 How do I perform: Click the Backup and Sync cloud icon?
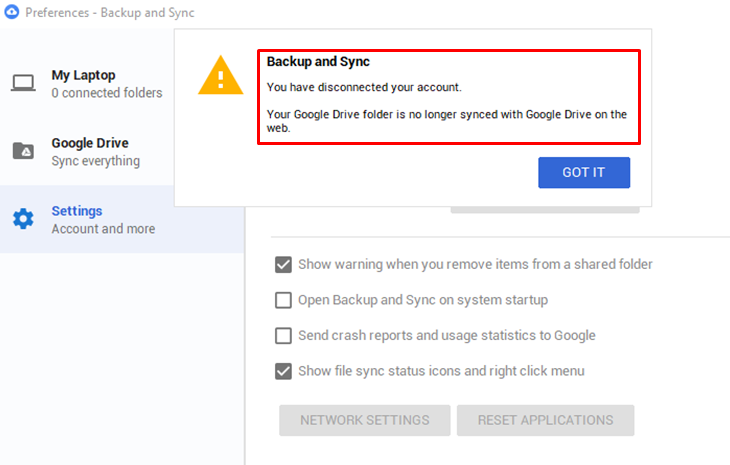(11, 12)
